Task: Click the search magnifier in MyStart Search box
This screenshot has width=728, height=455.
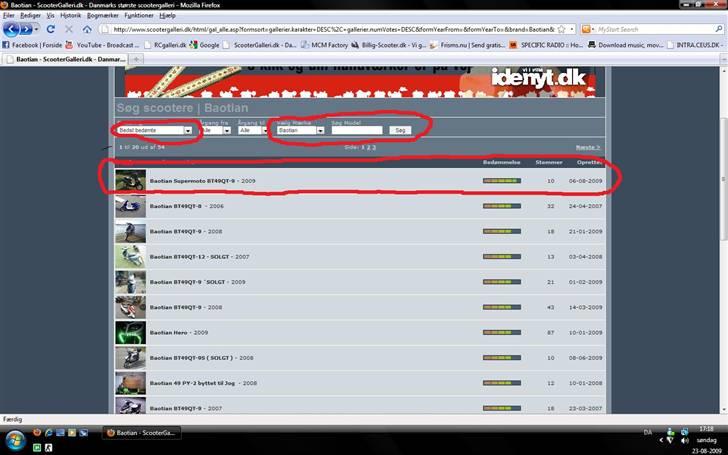Action: (x=718, y=29)
